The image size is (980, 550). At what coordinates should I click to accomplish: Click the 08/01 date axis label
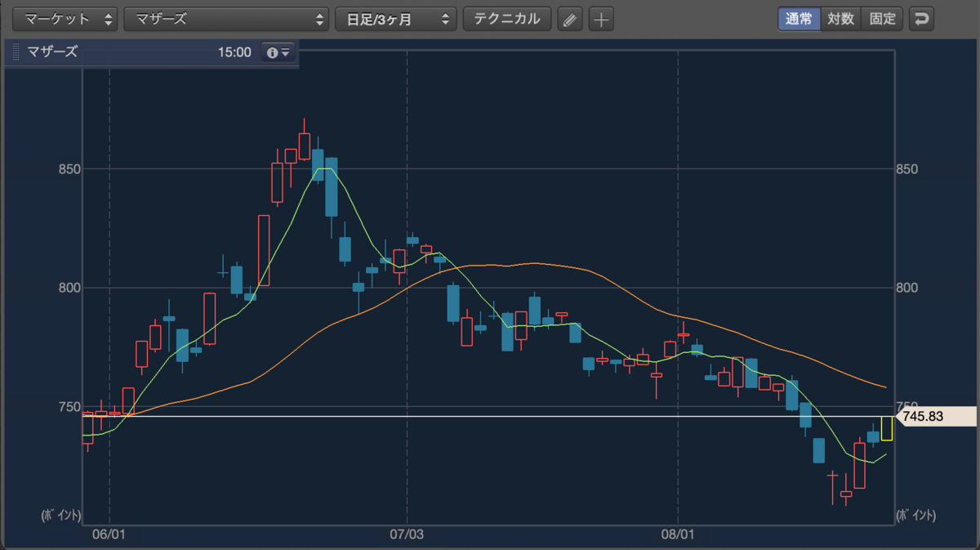[678, 533]
